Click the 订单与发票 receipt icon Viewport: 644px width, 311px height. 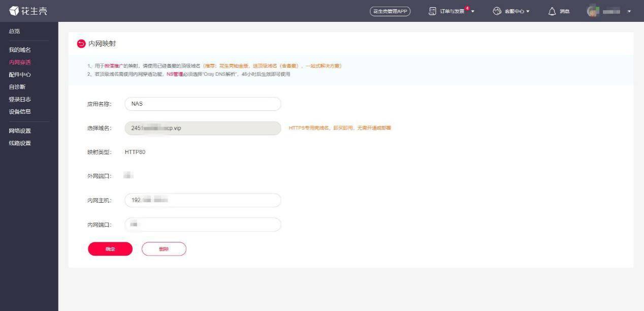point(433,11)
